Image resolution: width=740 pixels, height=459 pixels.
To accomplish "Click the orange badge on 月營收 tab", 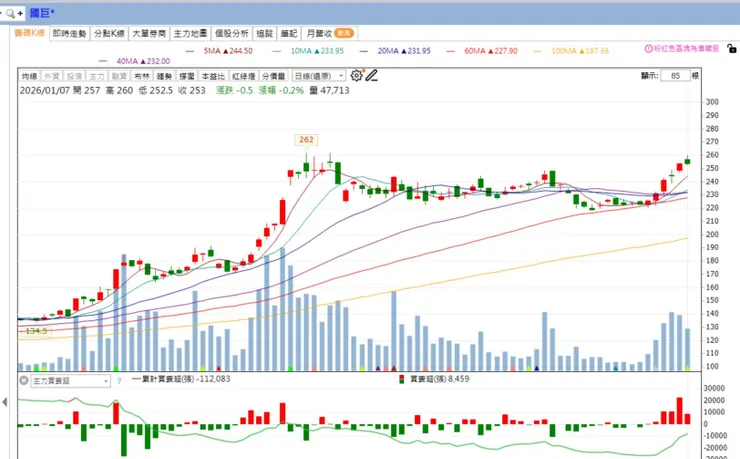I will [x=344, y=33].
